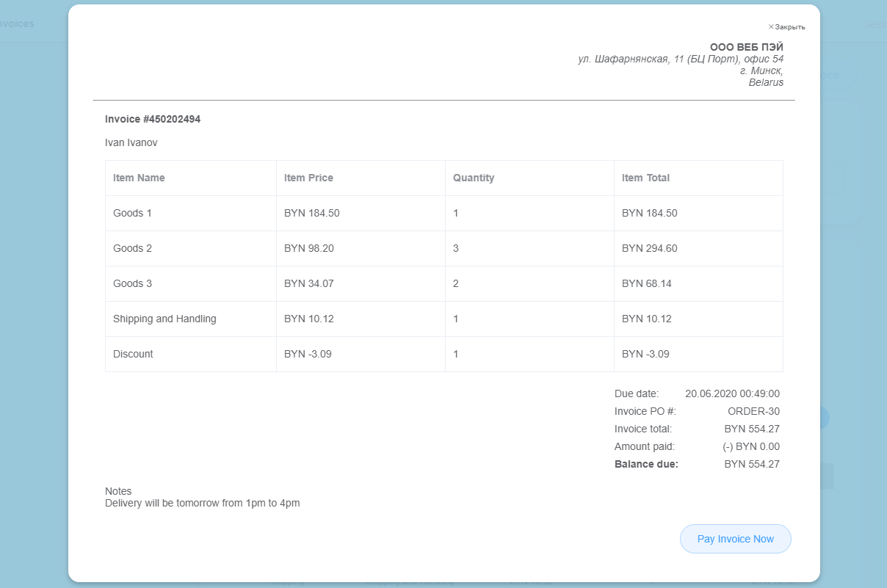Click the Goods 3 item name
Viewport: 887px width, 588px height.
point(132,283)
